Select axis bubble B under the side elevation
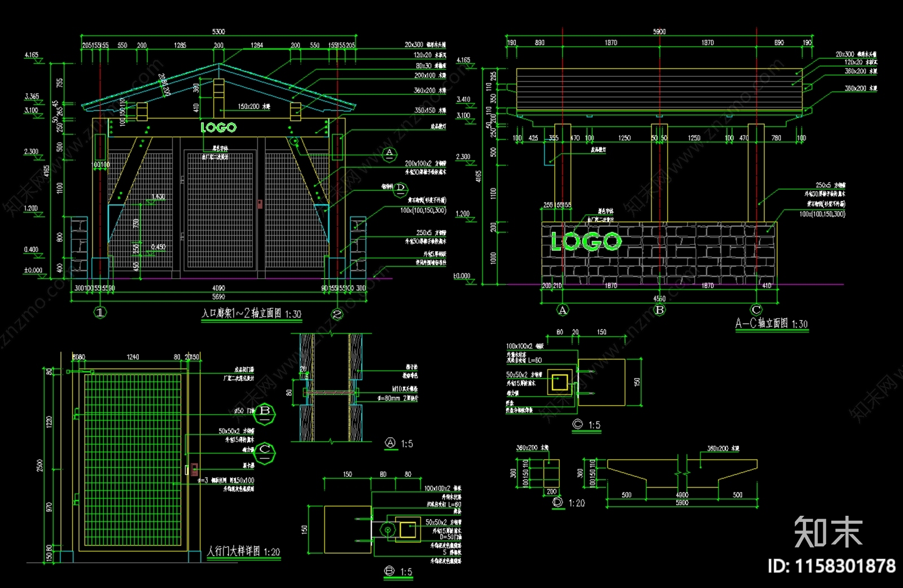 point(659,310)
